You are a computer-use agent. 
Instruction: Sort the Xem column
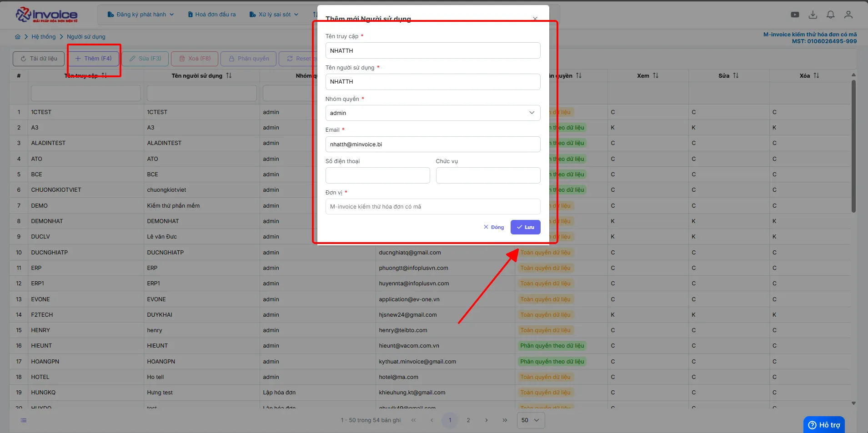[x=656, y=75]
